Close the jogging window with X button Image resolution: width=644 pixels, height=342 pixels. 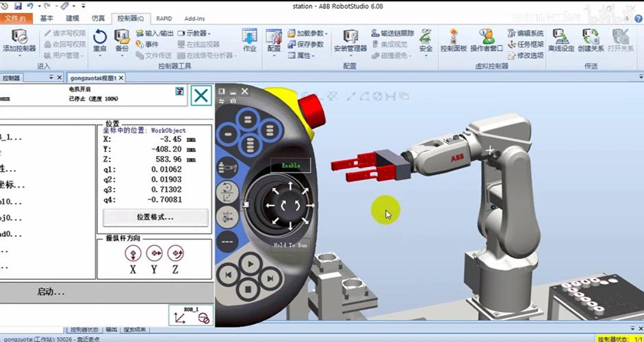coord(201,96)
